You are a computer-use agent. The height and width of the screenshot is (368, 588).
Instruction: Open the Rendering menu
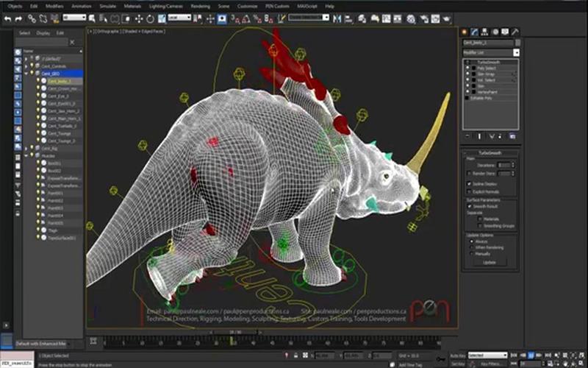(x=200, y=6)
